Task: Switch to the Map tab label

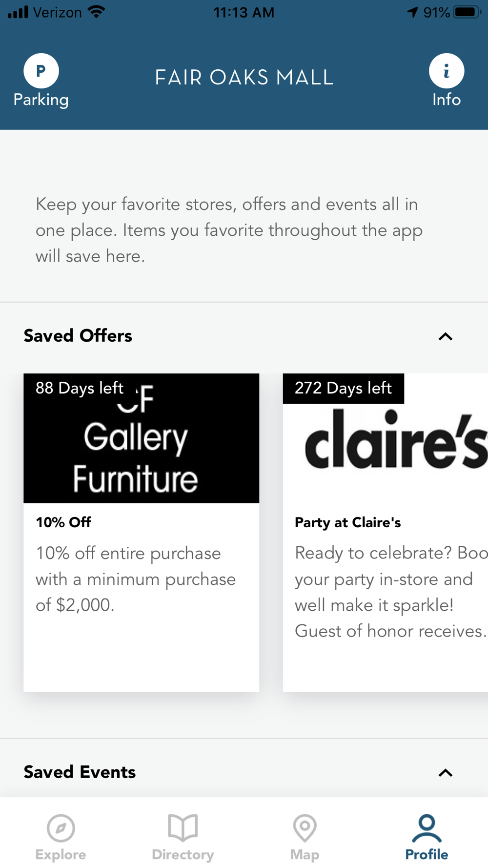Action: click(x=305, y=854)
